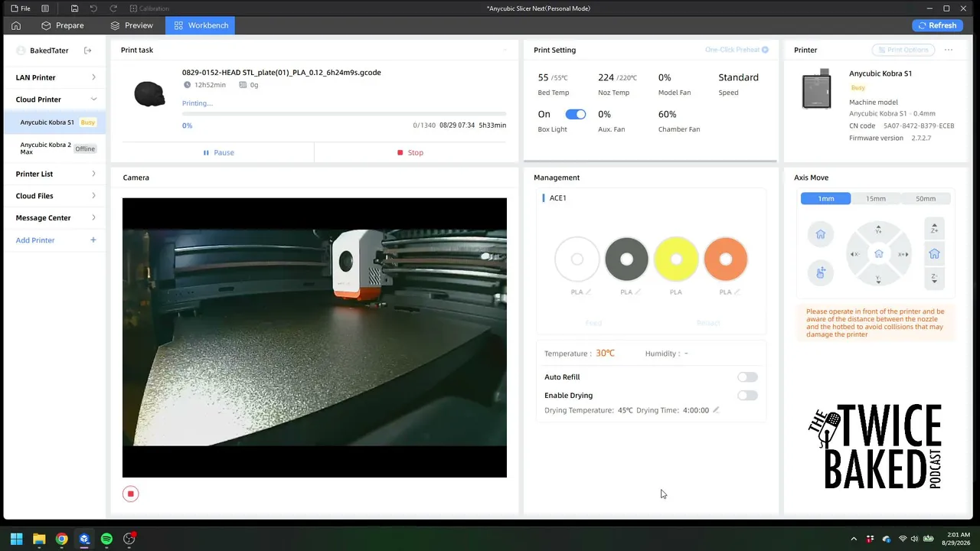The width and height of the screenshot is (980, 551).
Task: Change the Standard print speed
Action: (x=738, y=77)
